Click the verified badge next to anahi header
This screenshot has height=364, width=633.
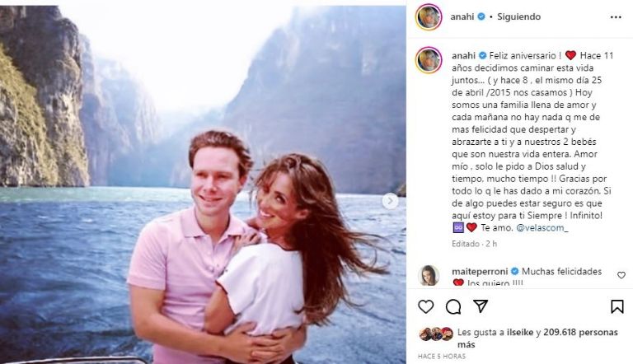coord(481,17)
